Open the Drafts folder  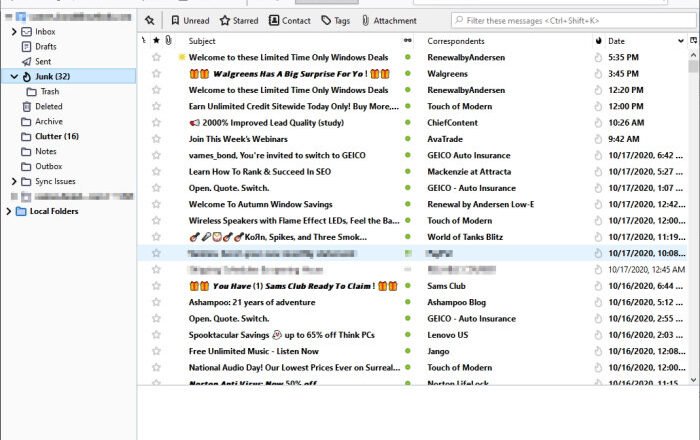point(46,46)
